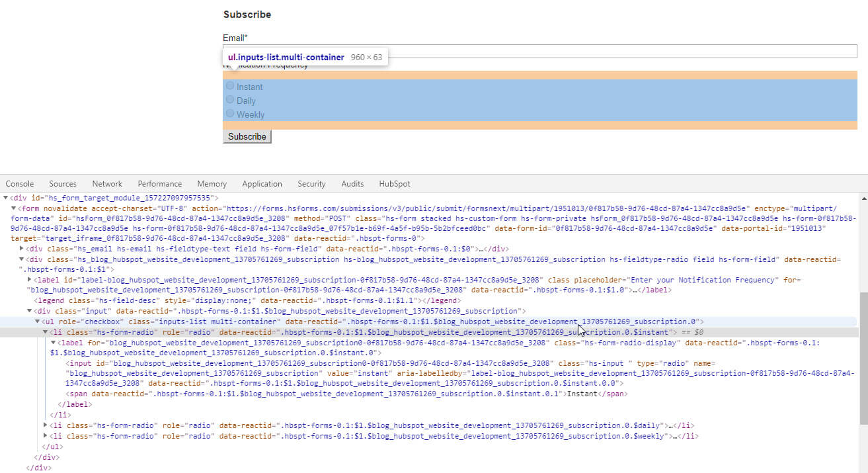Open the Sources tab
The height and width of the screenshot is (473, 868).
click(63, 183)
